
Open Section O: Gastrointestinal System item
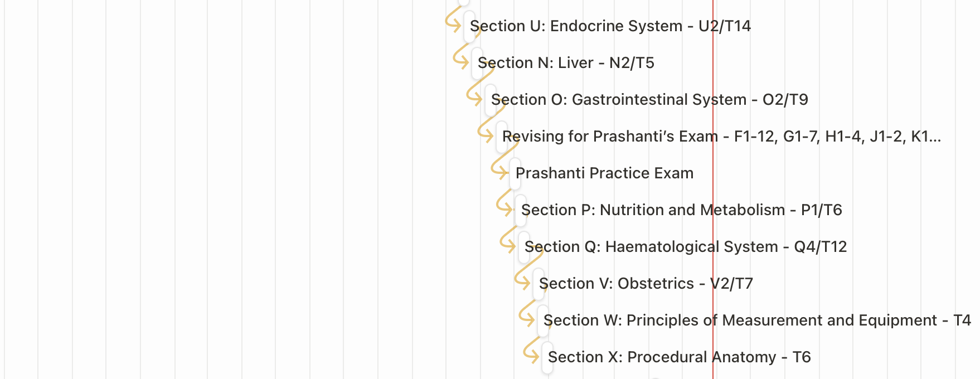tap(649, 100)
